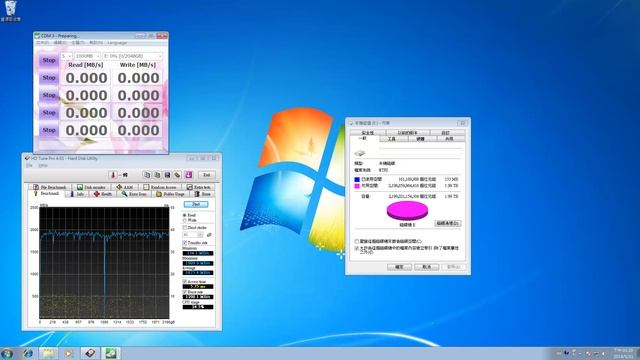Click the drive icon in the disk properties dialog
Screen dimensions: 640x360
(360, 153)
